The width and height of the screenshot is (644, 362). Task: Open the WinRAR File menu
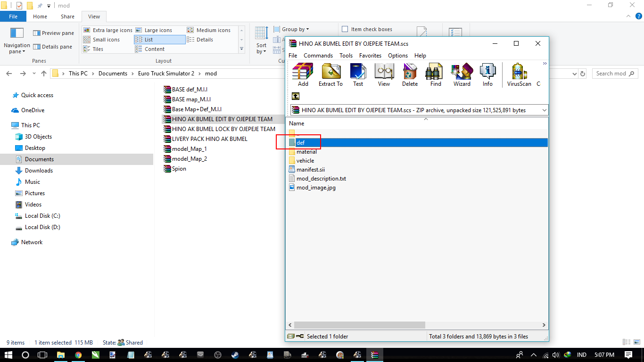tap(293, 56)
